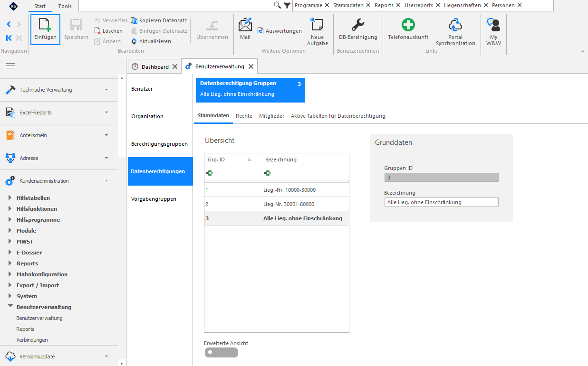Select Vorgabengruppen in side navigation
Image resolution: width=588 pixels, height=366 pixels.
[160, 199]
